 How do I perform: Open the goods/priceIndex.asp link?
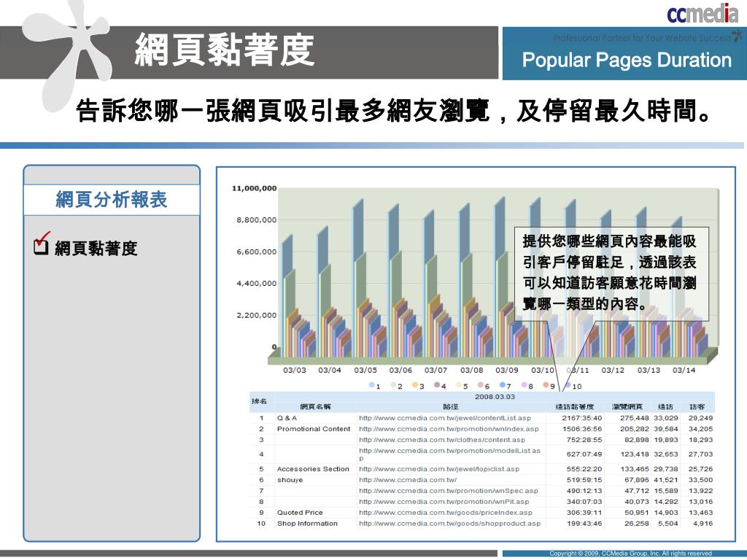tap(446, 513)
